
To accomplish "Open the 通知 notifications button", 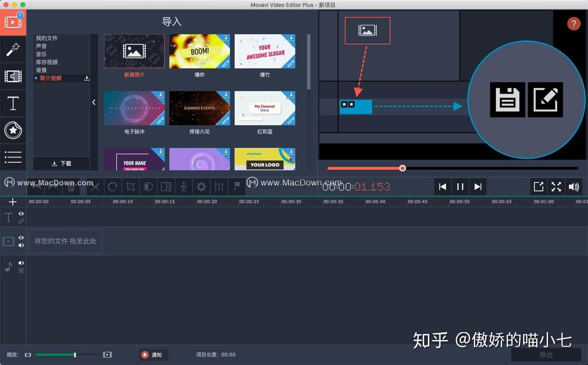I will click(153, 354).
